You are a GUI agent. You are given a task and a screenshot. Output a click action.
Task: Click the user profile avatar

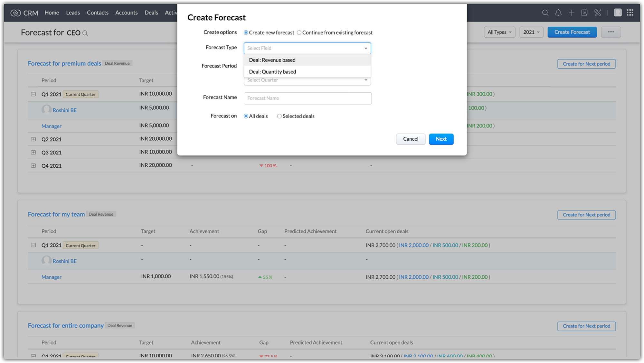click(x=618, y=13)
